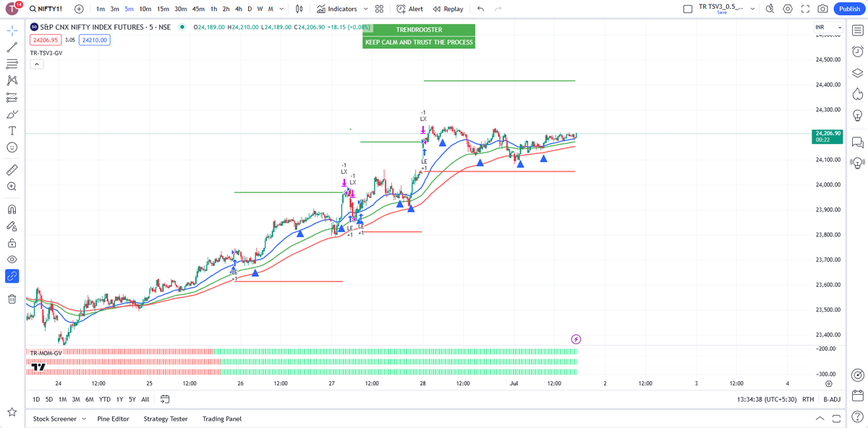
Task: Select the trend line drawing tool
Action: coord(12,48)
